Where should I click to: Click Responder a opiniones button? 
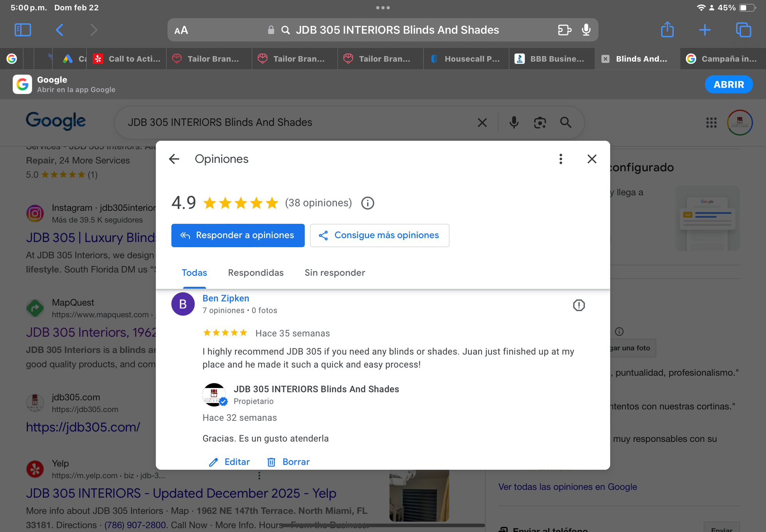[x=238, y=235]
